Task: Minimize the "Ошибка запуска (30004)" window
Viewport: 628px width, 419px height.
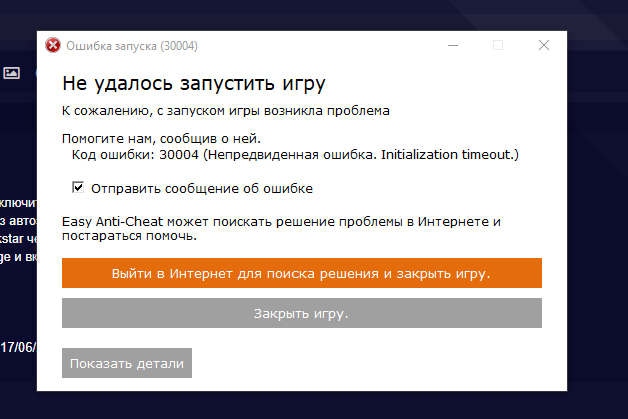Action: click(453, 45)
